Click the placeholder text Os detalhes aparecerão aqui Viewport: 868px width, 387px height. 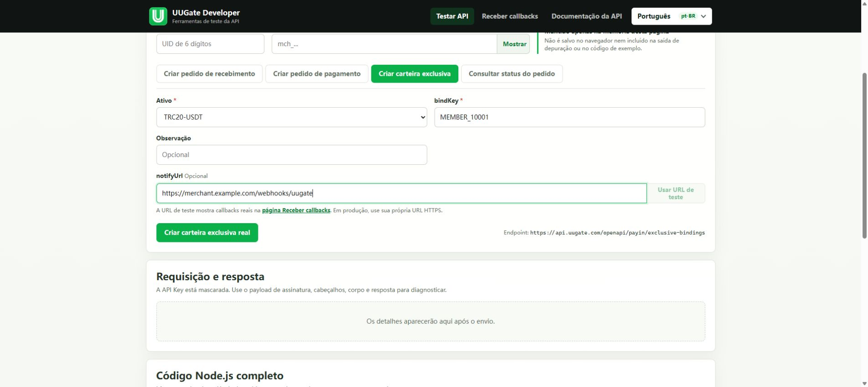coord(430,321)
